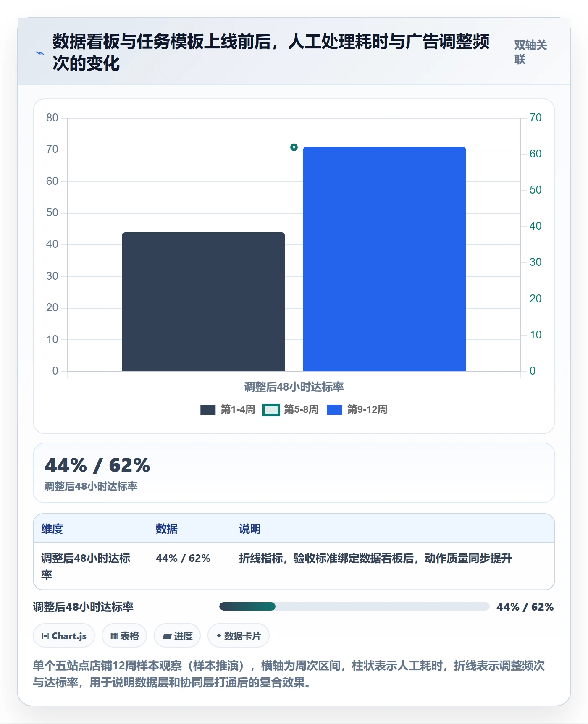Click the 进度 chip
This screenshot has height=724, width=588.
(x=177, y=636)
